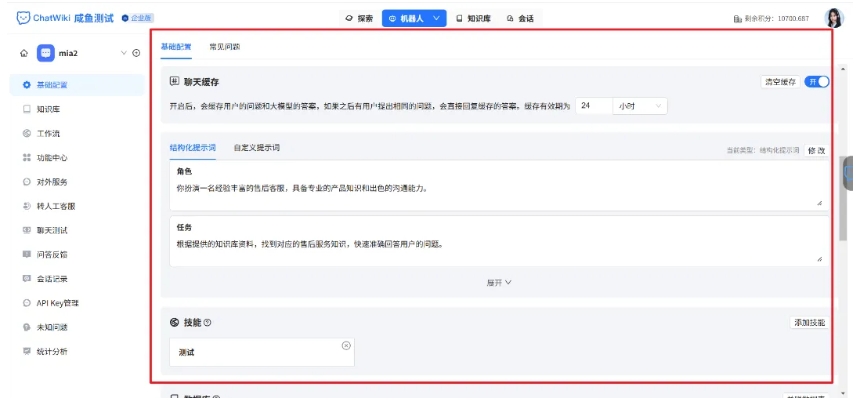Remove the 测试 skill with its X icon
Image resolution: width=856 pixels, height=400 pixels.
pyautogui.click(x=346, y=346)
